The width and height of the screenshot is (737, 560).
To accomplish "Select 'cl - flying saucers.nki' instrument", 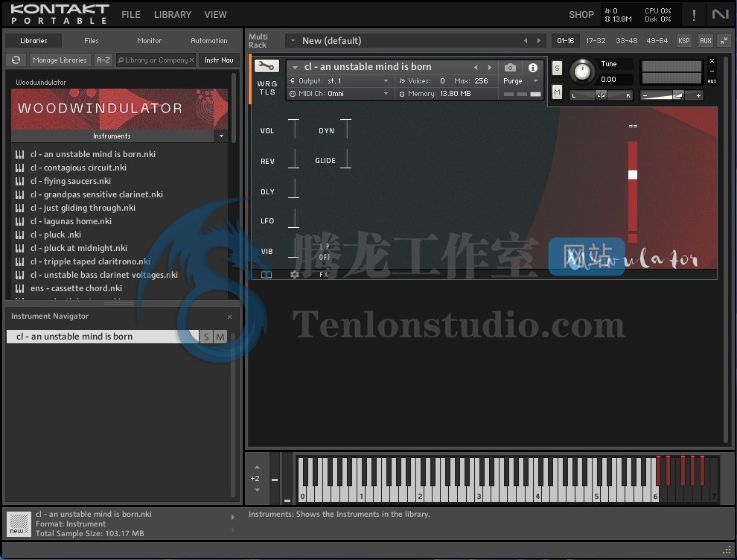I will click(x=71, y=181).
